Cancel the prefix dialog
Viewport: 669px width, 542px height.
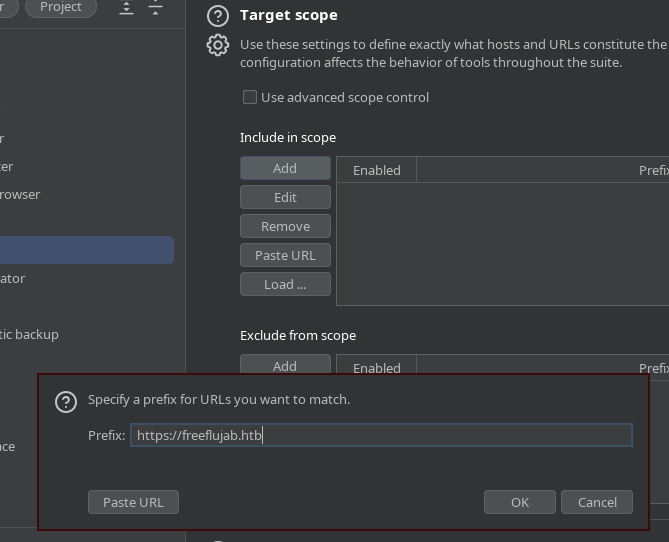click(x=597, y=502)
